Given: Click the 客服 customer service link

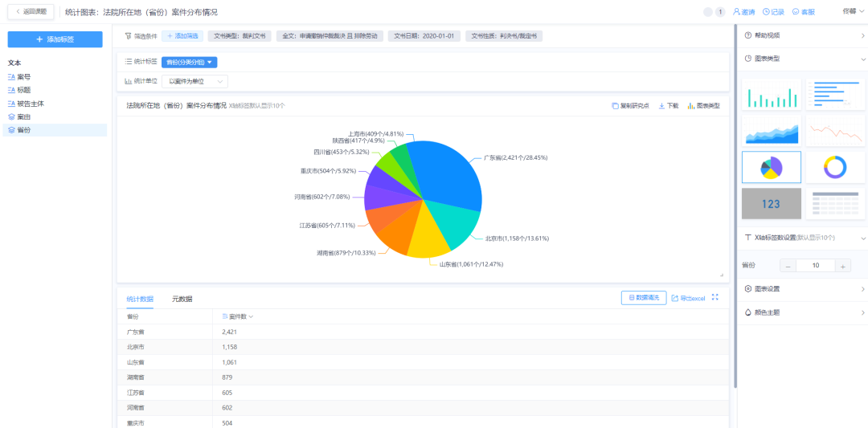Looking at the screenshot, I should 803,11.
